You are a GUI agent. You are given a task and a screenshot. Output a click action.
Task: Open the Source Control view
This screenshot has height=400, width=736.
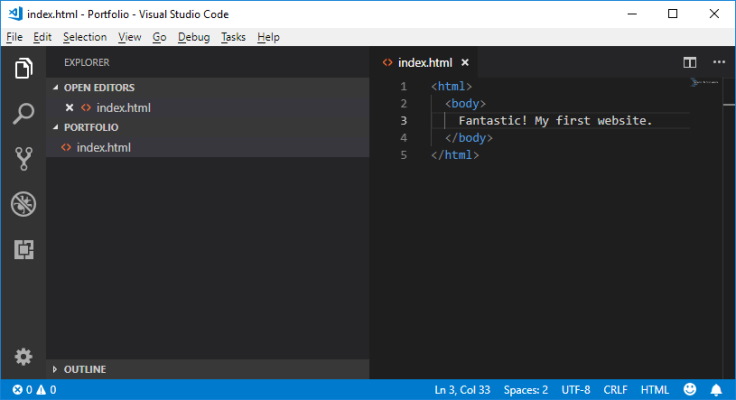[x=23, y=158]
